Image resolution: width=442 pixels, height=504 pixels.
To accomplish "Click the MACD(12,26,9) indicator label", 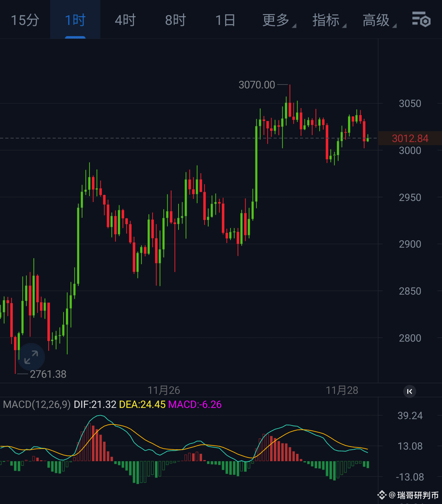I will (x=37, y=405).
